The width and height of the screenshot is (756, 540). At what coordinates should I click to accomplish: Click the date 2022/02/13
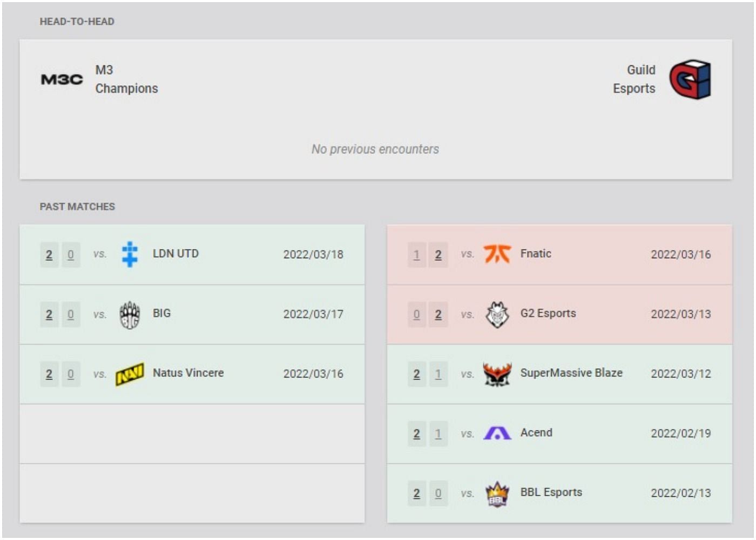click(681, 493)
